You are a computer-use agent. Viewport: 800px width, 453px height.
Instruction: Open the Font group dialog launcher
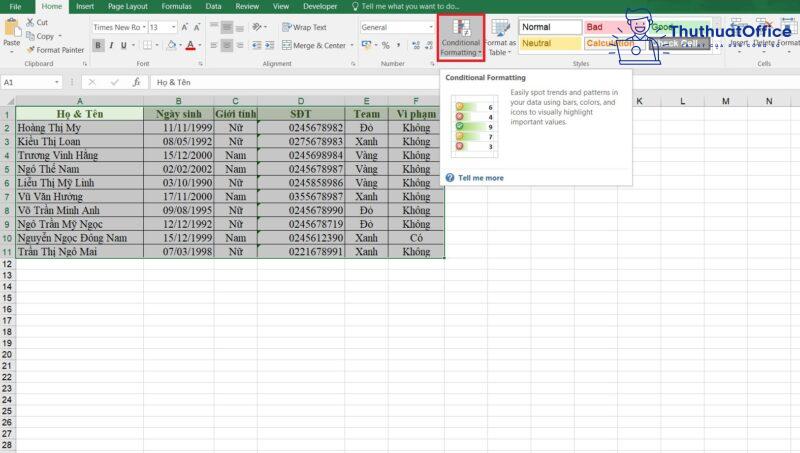click(201, 64)
